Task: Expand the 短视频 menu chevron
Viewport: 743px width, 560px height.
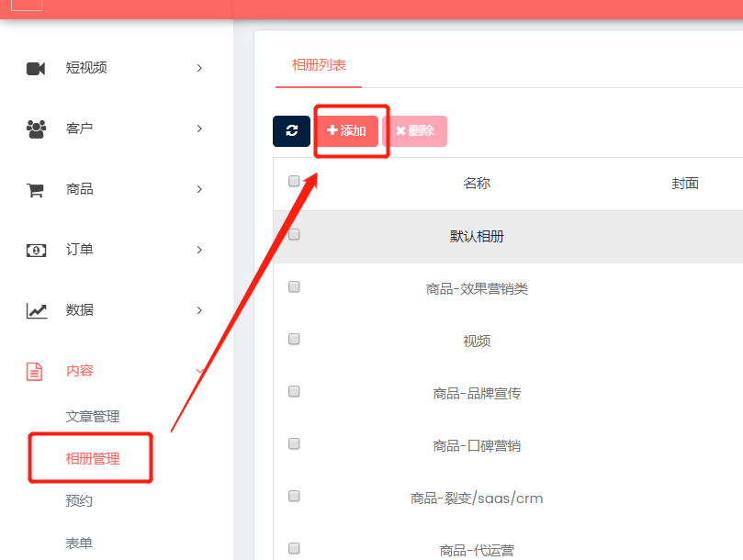Action: click(199, 68)
